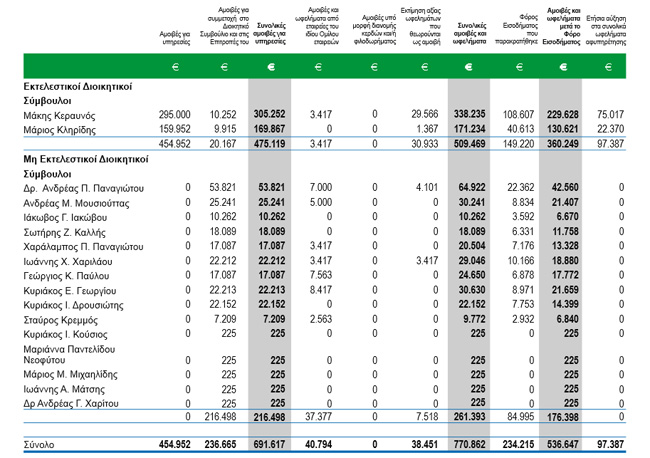650x458 pixels.
Task: Select the row name Μάριος Κληρίδης
Action: click(59, 130)
